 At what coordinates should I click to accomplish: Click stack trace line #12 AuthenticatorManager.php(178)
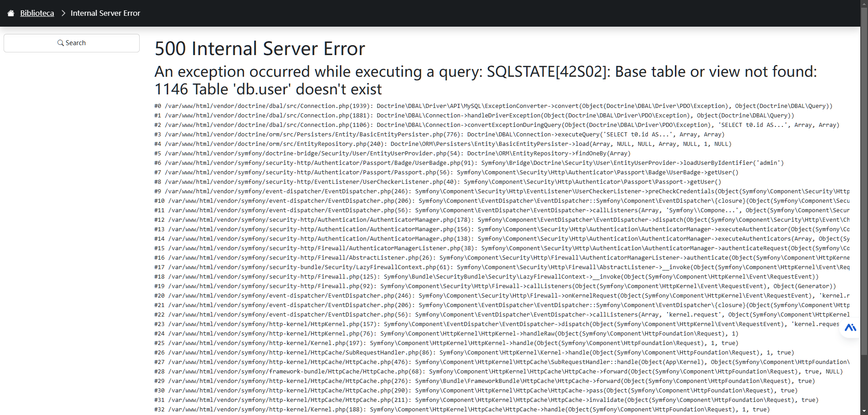pyautogui.click(x=502, y=220)
